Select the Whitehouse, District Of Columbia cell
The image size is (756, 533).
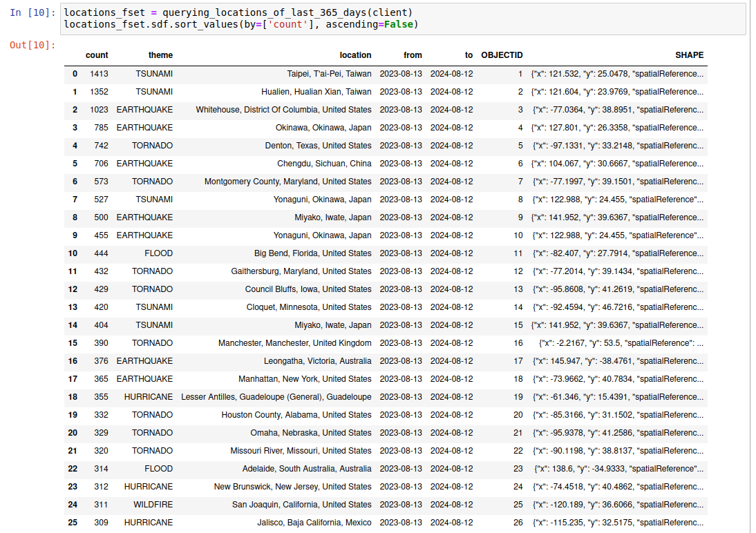pyautogui.click(x=283, y=110)
